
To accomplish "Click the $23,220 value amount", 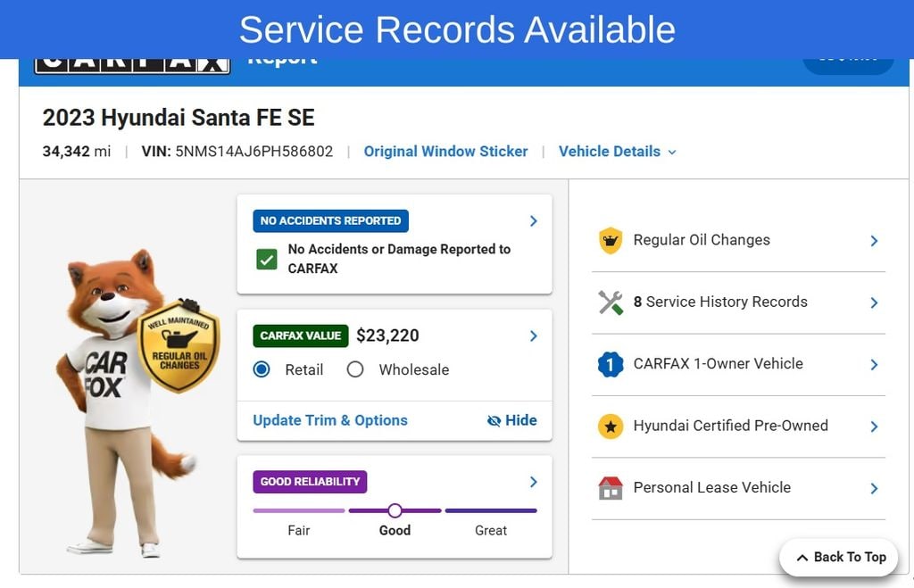I will click(387, 335).
